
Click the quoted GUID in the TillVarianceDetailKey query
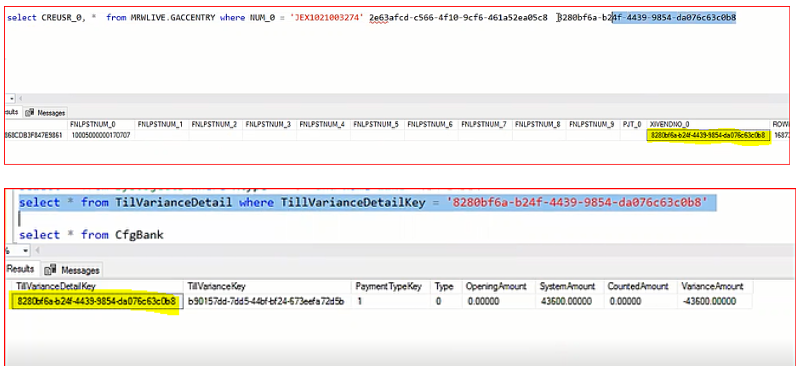click(576, 203)
